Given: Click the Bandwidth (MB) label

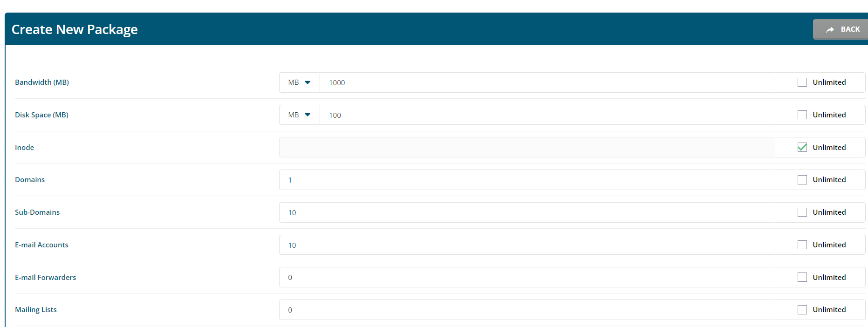Looking at the screenshot, I should pos(42,82).
